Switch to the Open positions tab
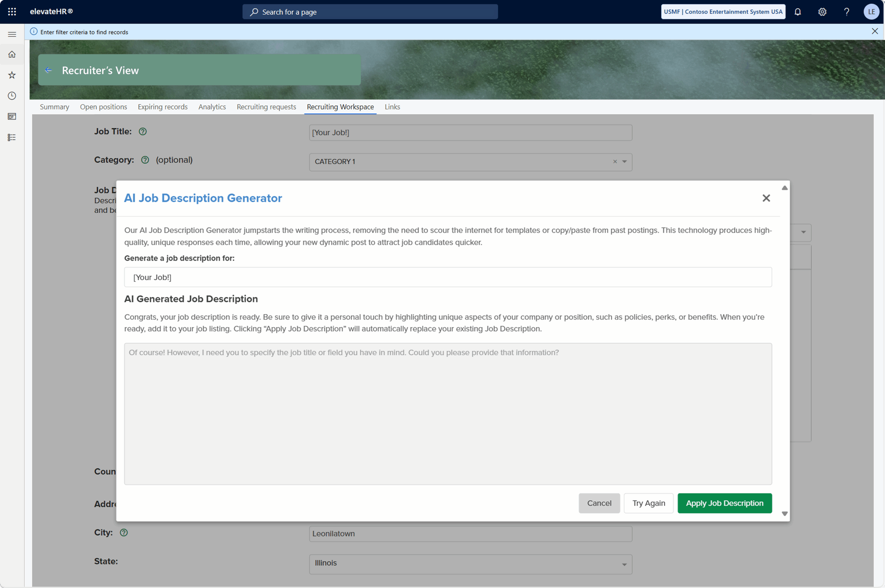 [103, 107]
